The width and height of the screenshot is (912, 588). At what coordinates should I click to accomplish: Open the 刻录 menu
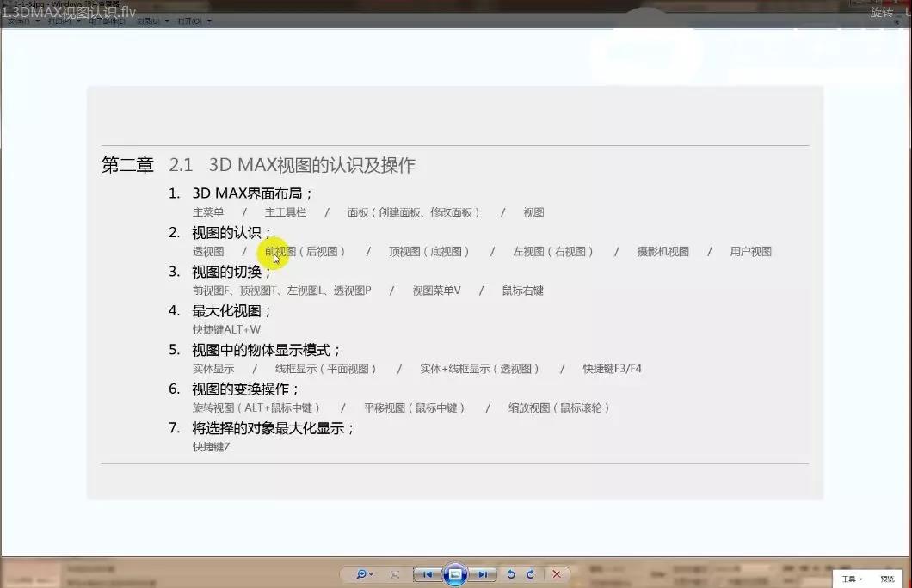(x=153, y=21)
